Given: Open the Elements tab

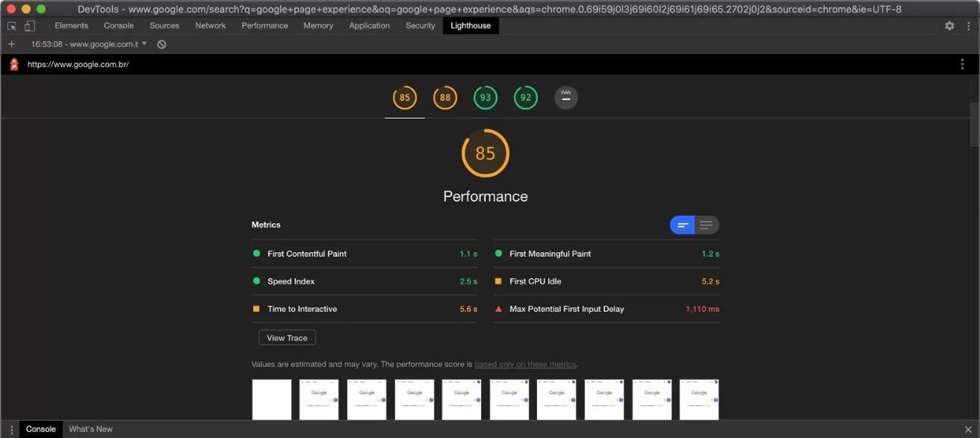Looking at the screenshot, I should tap(72, 25).
